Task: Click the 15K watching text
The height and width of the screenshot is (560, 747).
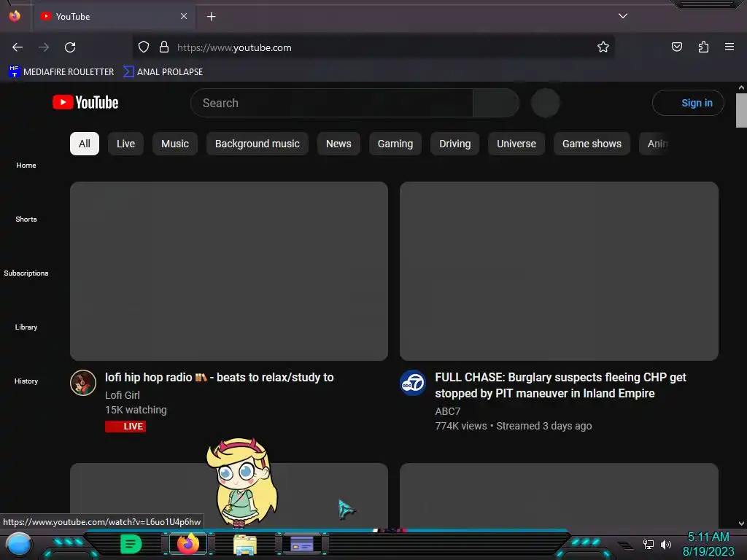Action: [x=136, y=410]
